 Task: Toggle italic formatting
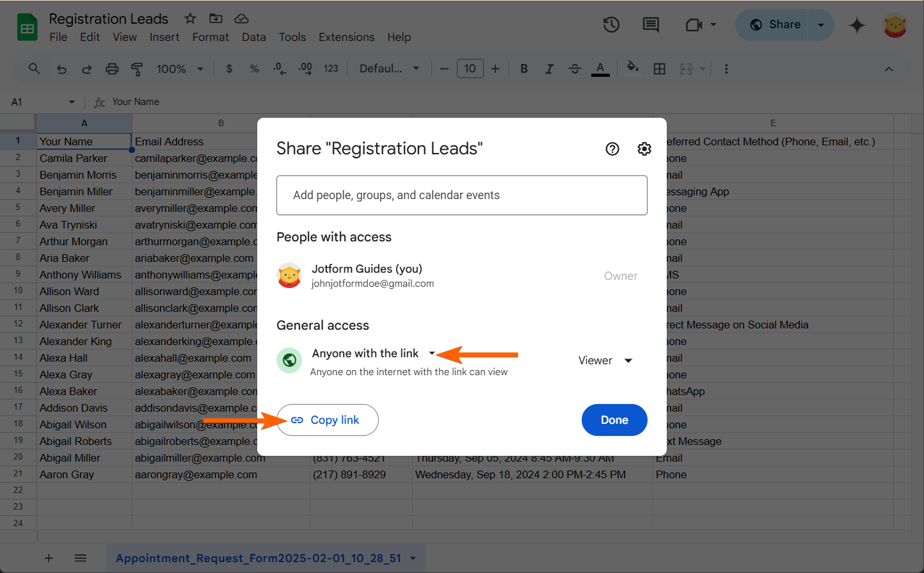point(549,69)
